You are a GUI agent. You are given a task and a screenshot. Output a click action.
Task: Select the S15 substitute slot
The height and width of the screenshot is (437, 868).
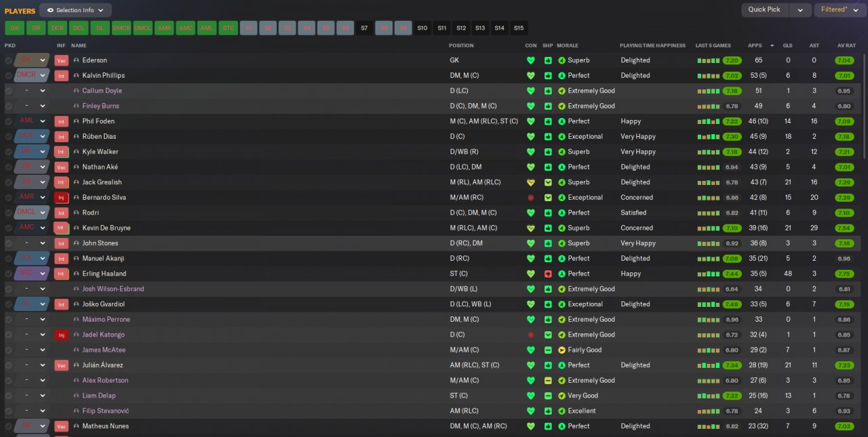click(x=519, y=28)
